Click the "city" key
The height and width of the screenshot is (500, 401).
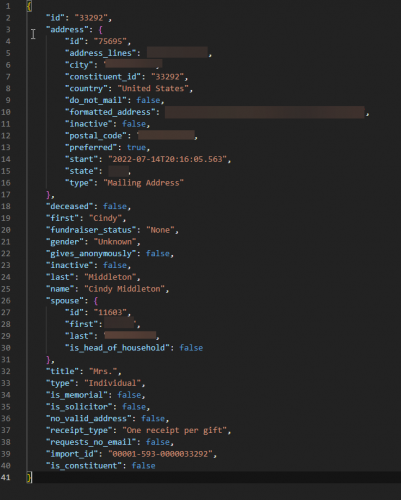tap(79, 65)
